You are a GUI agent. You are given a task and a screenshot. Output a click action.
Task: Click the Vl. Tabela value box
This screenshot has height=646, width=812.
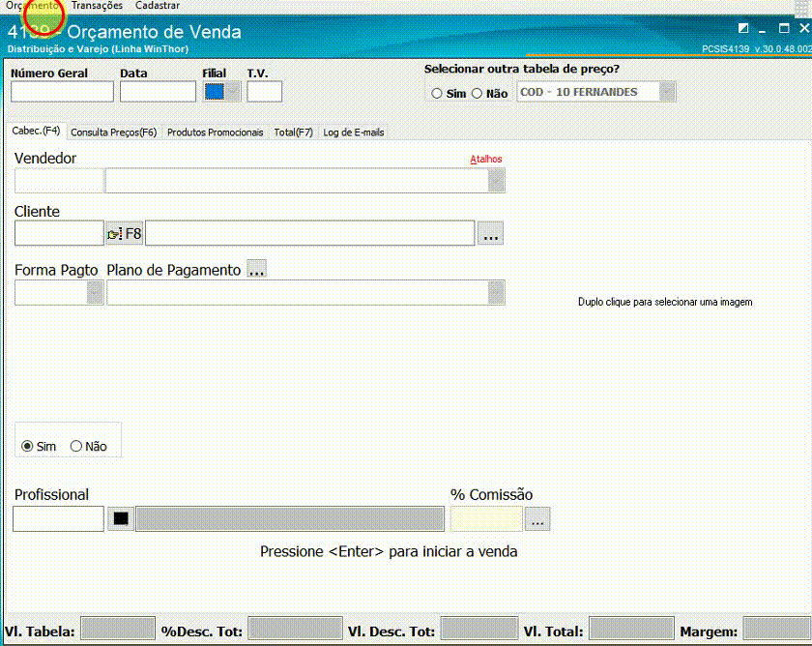pos(118,629)
